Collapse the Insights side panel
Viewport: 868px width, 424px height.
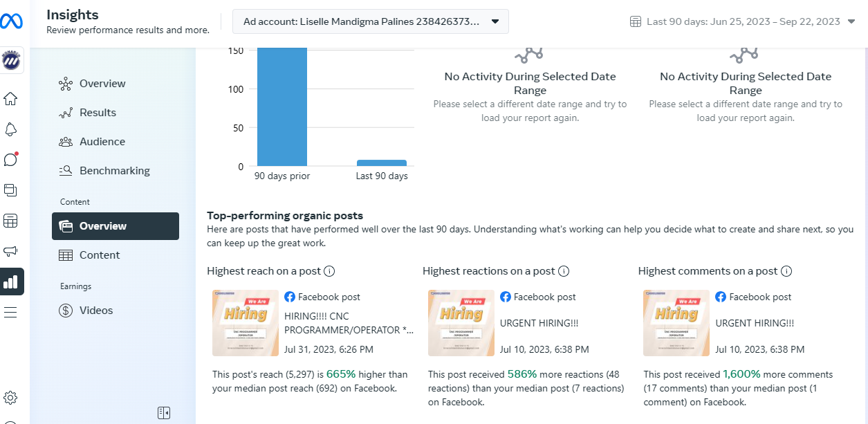164,413
